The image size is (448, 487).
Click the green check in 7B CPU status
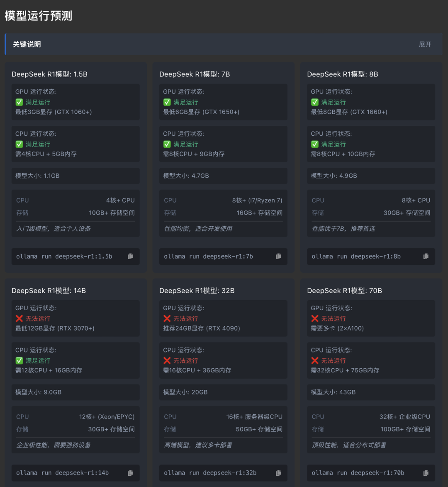tap(167, 144)
